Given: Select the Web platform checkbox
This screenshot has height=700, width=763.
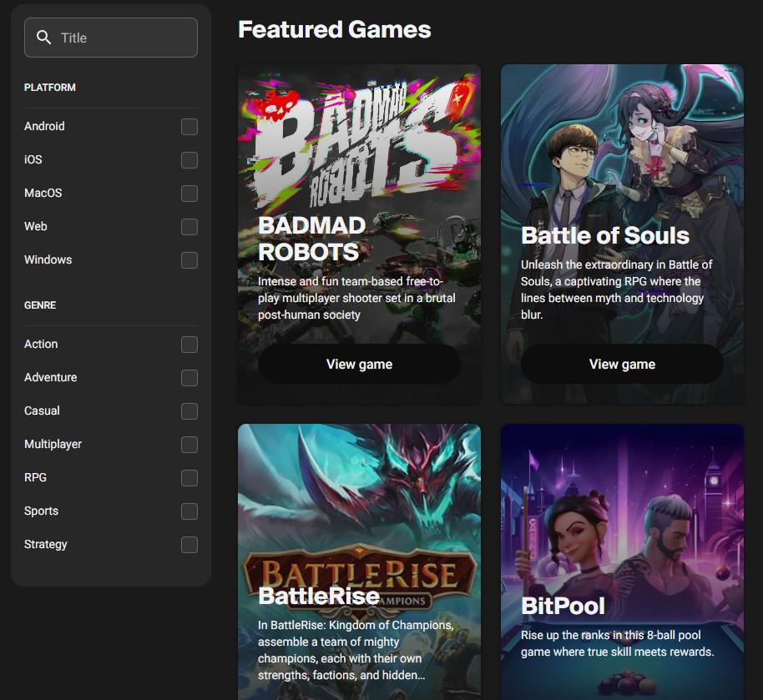Looking at the screenshot, I should 189,227.
